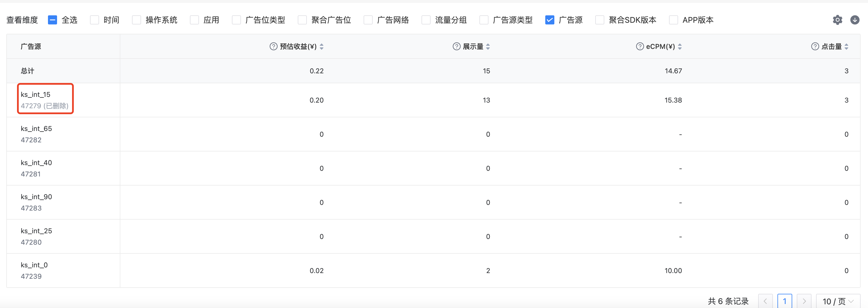The image size is (868, 308).
Task: Select ad source ks_int_25
Action: pyautogui.click(x=36, y=231)
